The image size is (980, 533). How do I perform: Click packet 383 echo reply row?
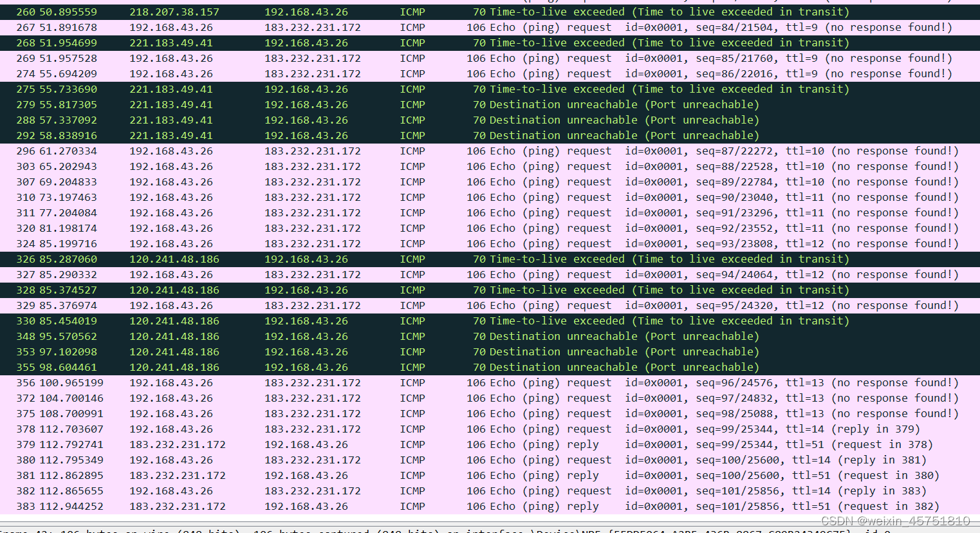490,507
